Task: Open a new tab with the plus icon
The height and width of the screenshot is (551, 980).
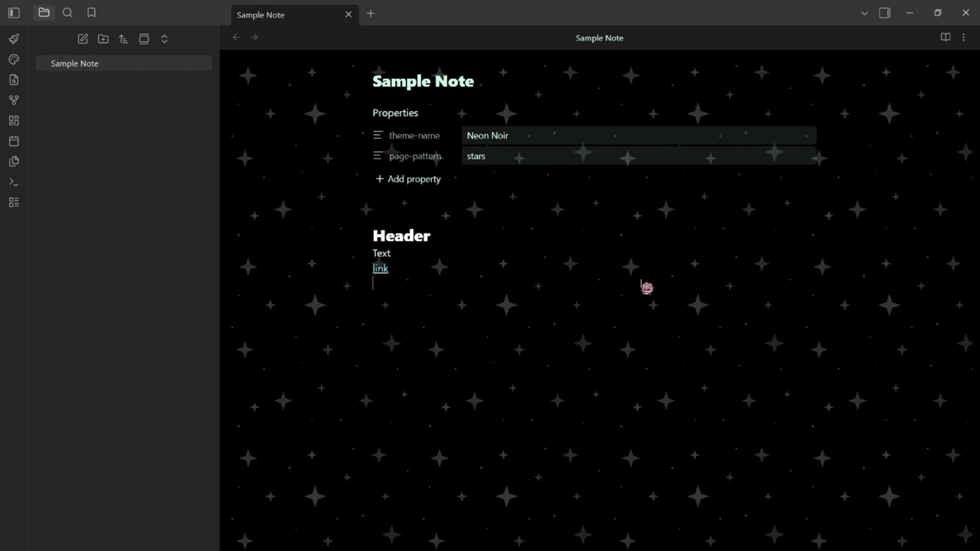Action: pyautogui.click(x=371, y=14)
